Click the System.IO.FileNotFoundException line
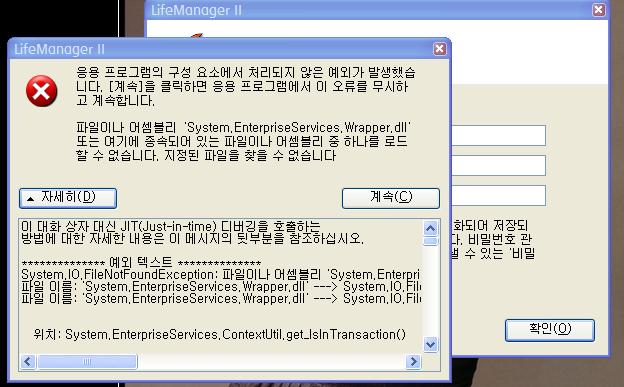This screenshot has height=387, width=624. pos(220,274)
